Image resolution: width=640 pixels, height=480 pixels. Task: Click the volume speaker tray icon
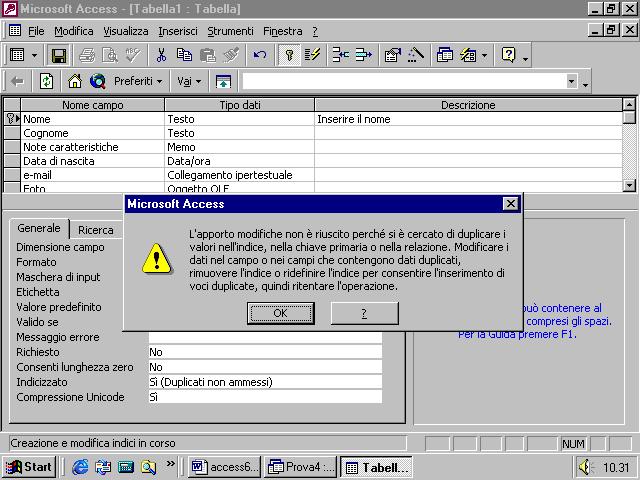pos(586,467)
